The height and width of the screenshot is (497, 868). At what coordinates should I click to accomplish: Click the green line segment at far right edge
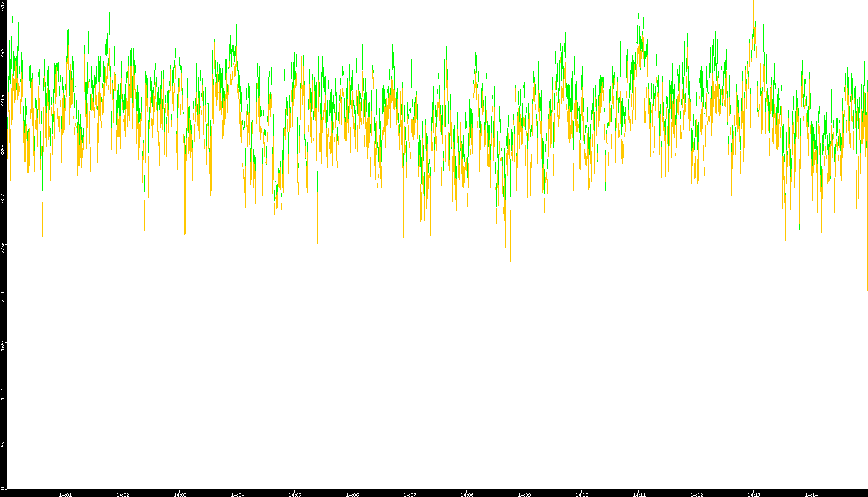tap(867, 289)
